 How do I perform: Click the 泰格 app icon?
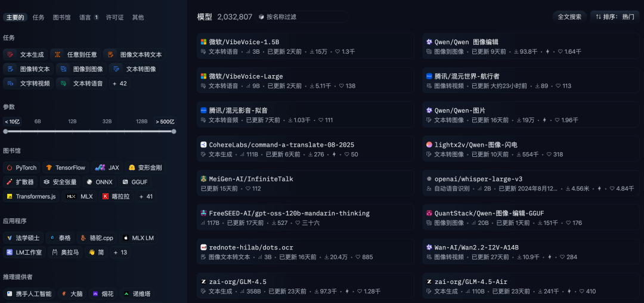[x=52, y=238]
